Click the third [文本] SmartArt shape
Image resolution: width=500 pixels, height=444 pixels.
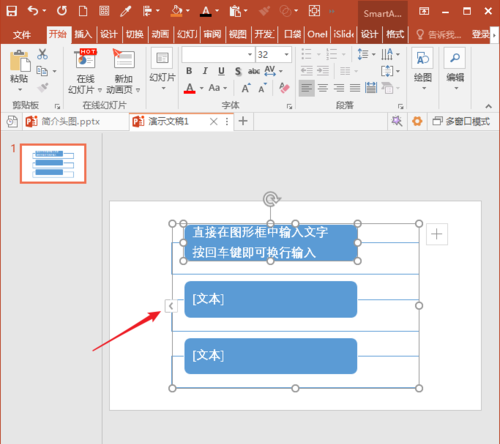click(x=271, y=356)
